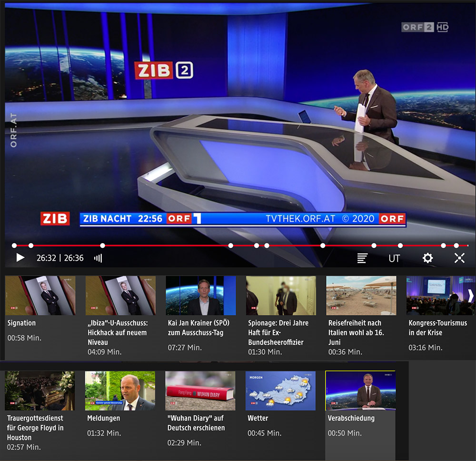This screenshot has height=461, width=476.
Task: Click the "04:09 Min." duration text
Action: (104, 352)
